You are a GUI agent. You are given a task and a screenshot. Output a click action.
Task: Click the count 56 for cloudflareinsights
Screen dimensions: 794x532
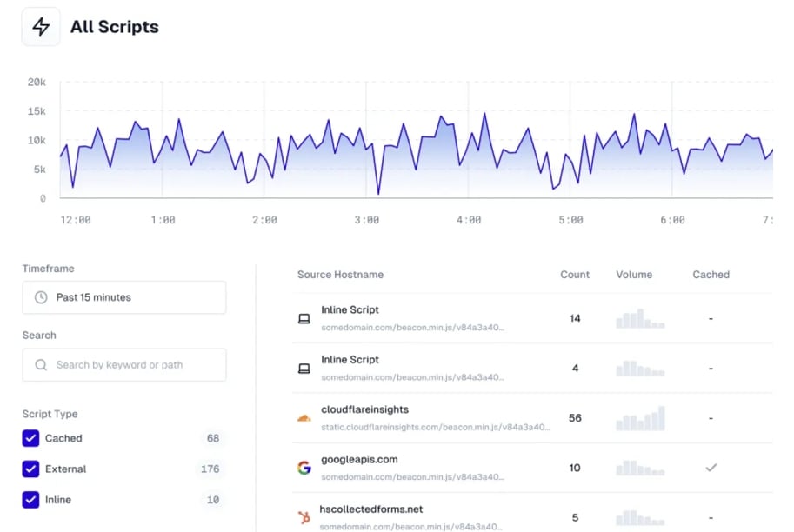pyautogui.click(x=575, y=418)
